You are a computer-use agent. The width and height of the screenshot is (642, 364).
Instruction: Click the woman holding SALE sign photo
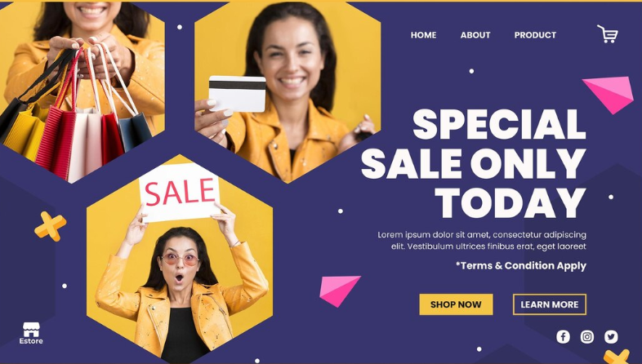(180, 258)
